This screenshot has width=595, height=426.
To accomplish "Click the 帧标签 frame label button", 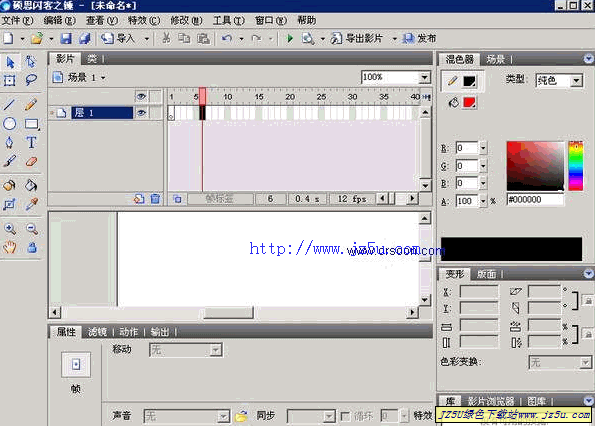I will coord(220,198).
